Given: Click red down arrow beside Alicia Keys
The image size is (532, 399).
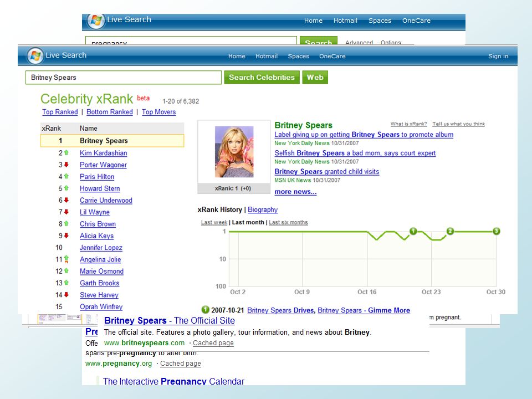Looking at the screenshot, I should [66, 236].
